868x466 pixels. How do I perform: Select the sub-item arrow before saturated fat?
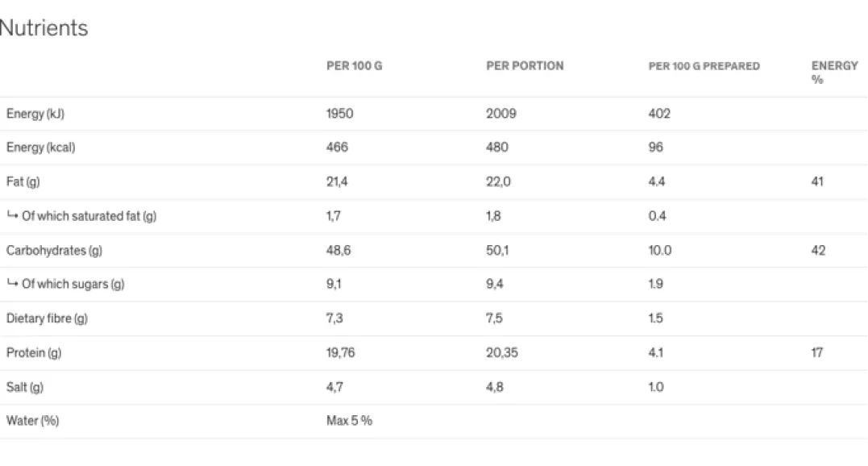click(12, 215)
